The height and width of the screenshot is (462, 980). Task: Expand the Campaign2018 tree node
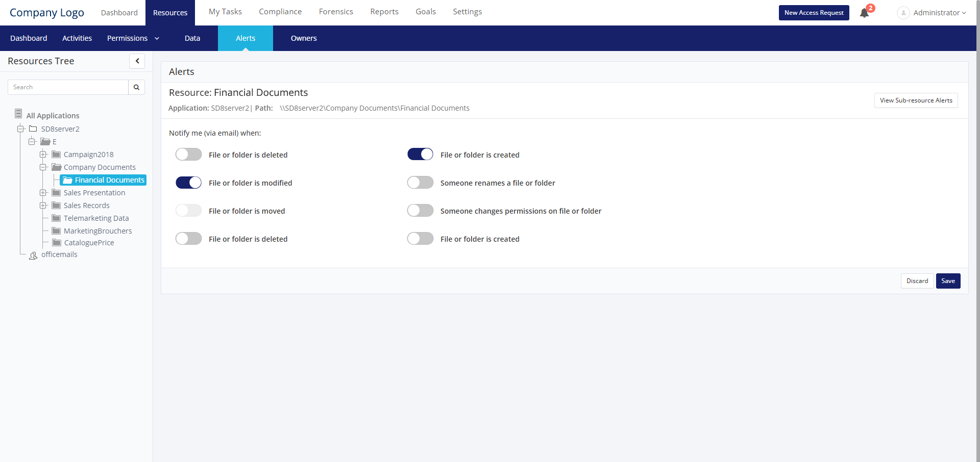click(43, 155)
